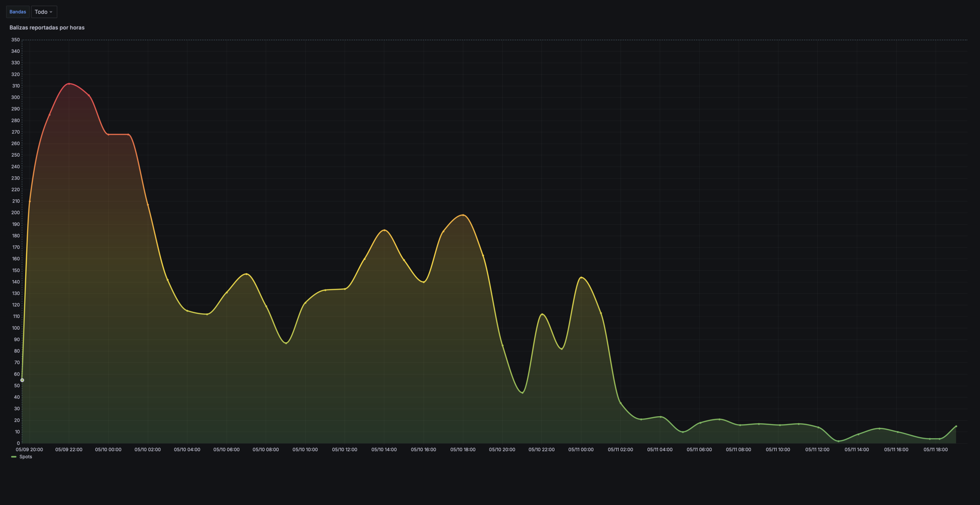Click the y-axis value 200
Screen dimensions: 980x505
(16, 213)
